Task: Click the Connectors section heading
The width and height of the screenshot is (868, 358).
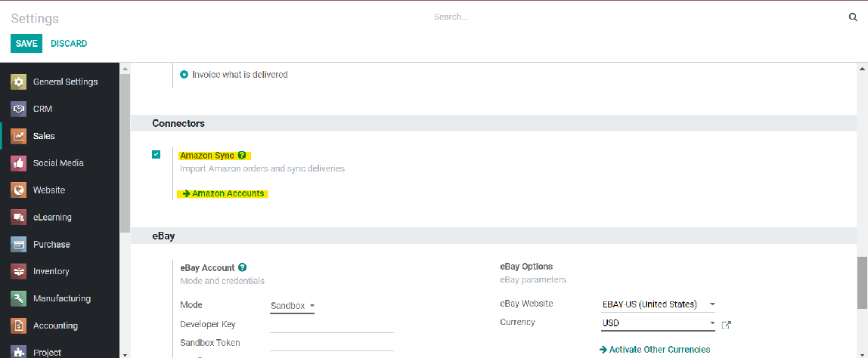Action: pos(178,123)
